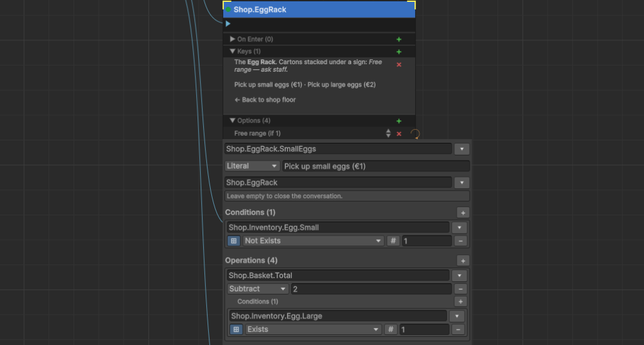Click green plus beside Keys (1)

pyautogui.click(x=398, y=52)
